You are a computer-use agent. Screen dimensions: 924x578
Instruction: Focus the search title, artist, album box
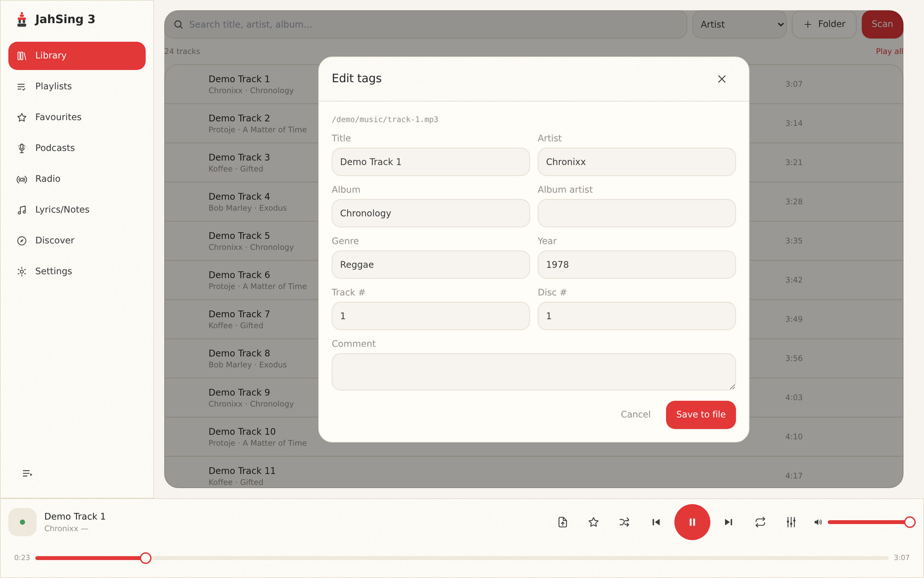tap(426, 24)
